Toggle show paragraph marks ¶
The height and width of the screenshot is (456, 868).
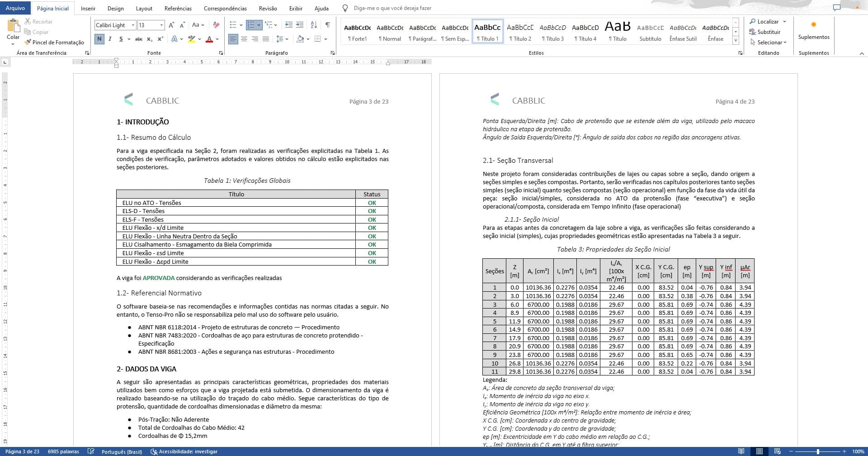328,25
